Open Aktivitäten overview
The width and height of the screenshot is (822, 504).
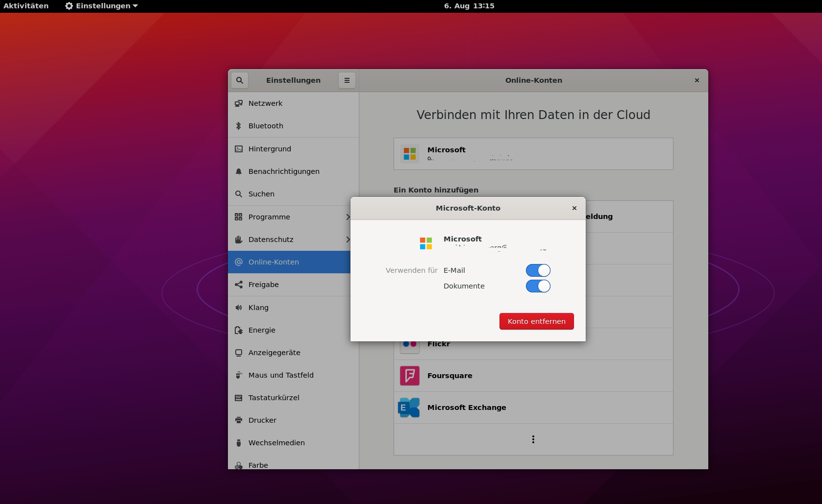pos(26,6)
